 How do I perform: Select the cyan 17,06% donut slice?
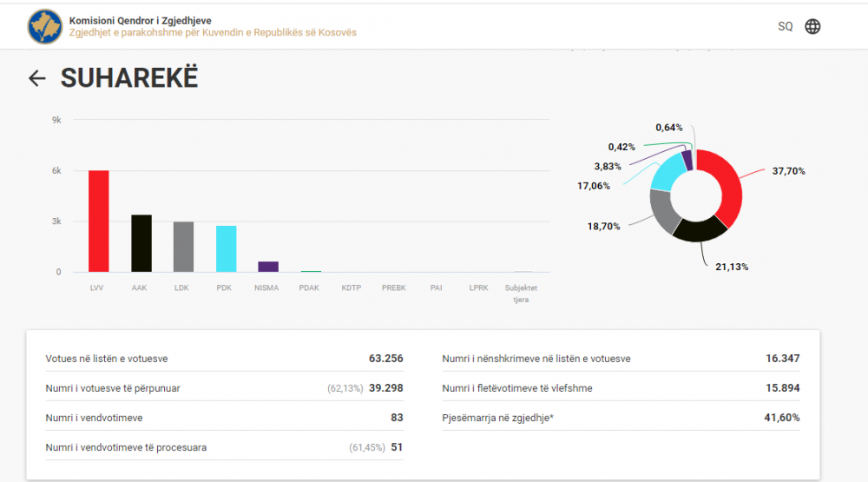(668, 170)
